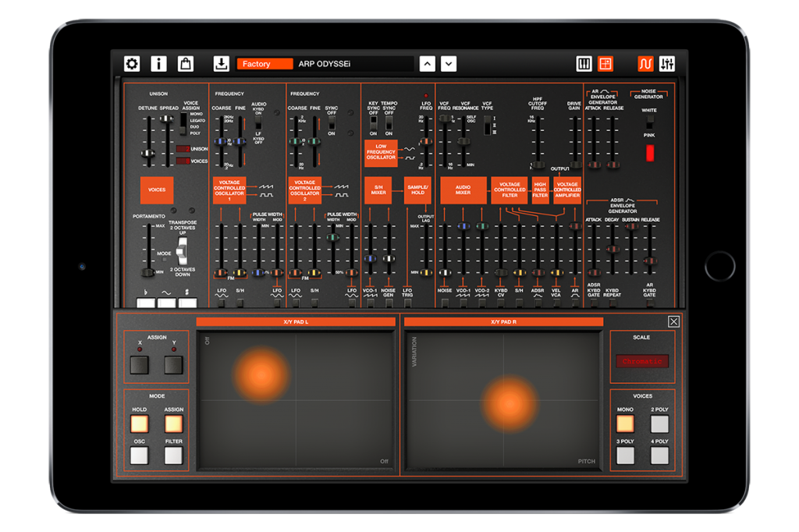Image resolution: width=799 pixels, height=532 pixels.
Task: Select MONO voices mode
Action: [x=625, y=424]
